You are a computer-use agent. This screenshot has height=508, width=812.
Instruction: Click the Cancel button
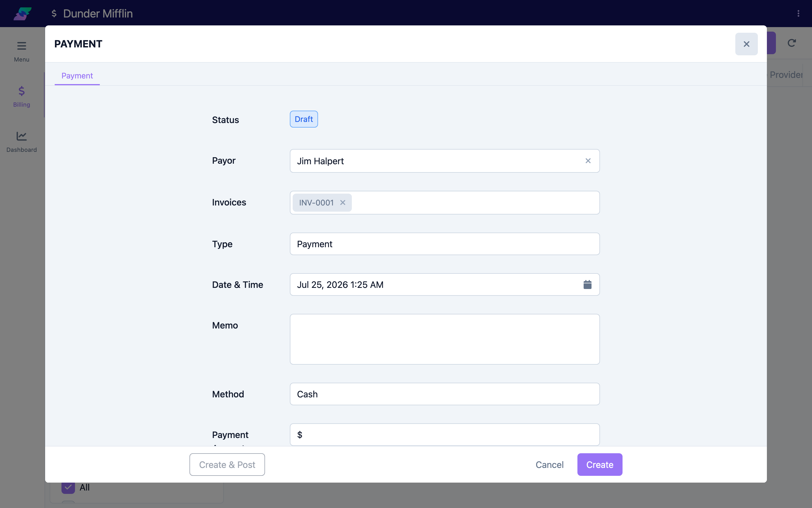pyautogui.click(x=549, y=465)
